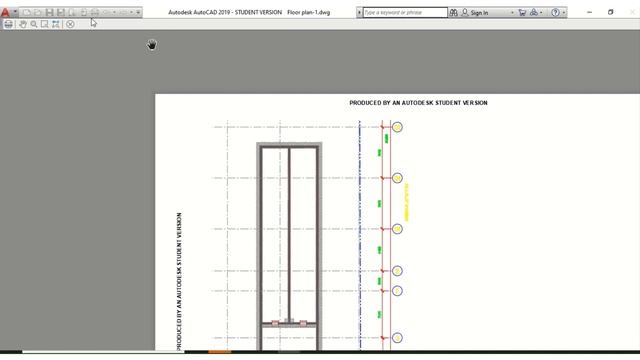Click the Plot icon in quick access toolbar
The height and width of the screenshot is (360, 640).
pyautogui.click(x=95, y=13)
